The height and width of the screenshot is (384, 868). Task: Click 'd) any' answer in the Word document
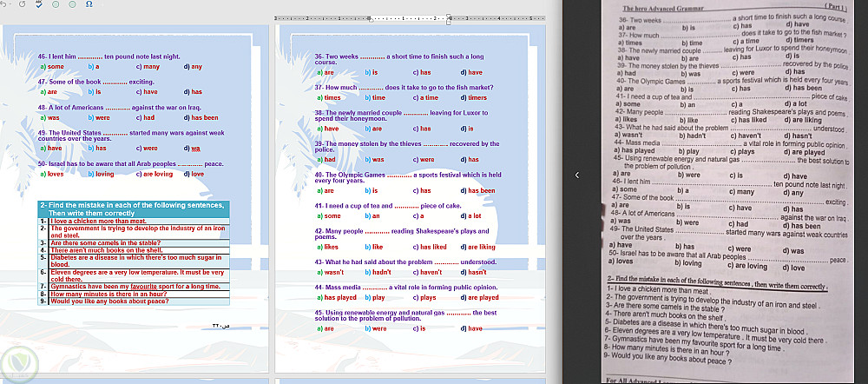pos(193,67)
